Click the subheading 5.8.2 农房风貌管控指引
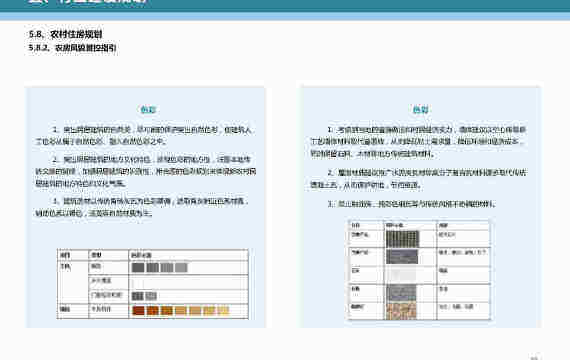570x360 pixels. click(73, 48)
